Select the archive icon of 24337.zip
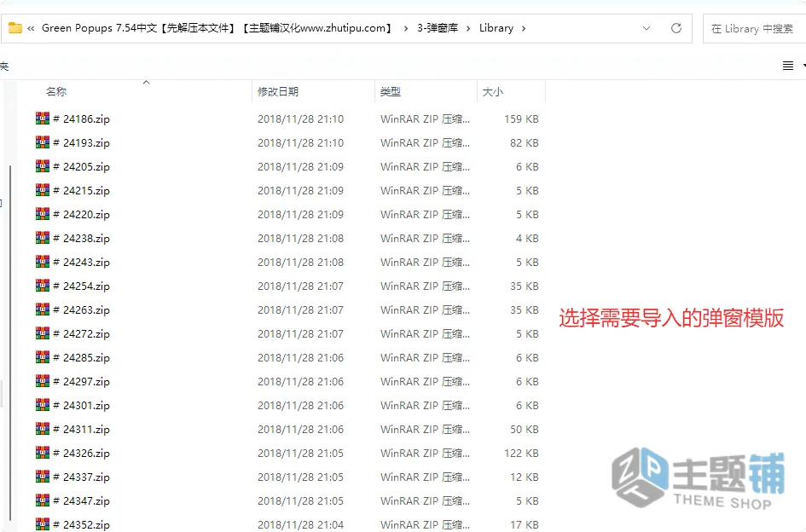 (43, 477)
